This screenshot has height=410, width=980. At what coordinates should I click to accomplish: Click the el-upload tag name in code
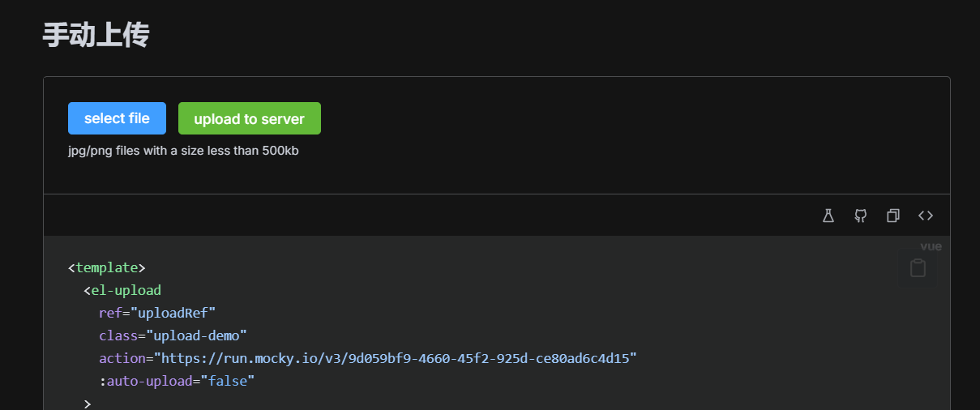pos(126,290)
